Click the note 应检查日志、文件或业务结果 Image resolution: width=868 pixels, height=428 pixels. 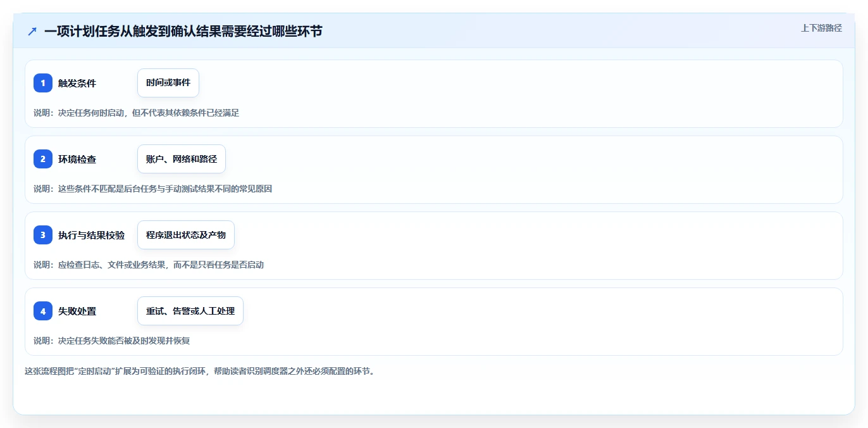tap(149, 265)
